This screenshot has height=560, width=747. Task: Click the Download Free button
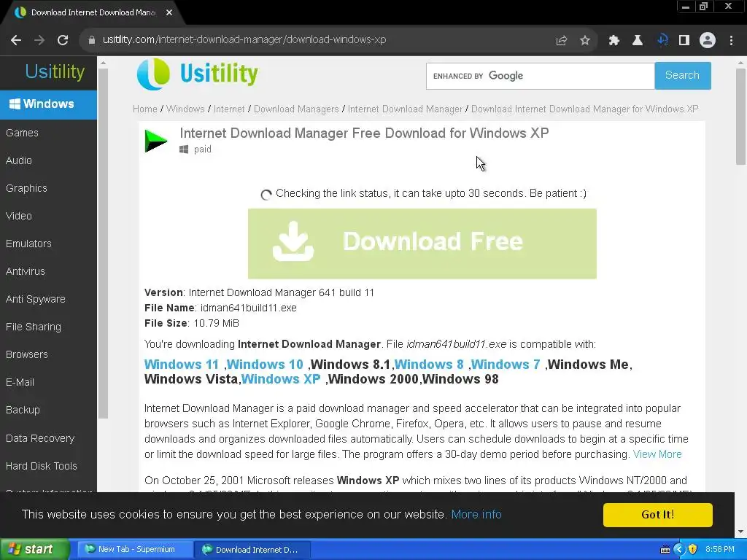pos(422,244)
